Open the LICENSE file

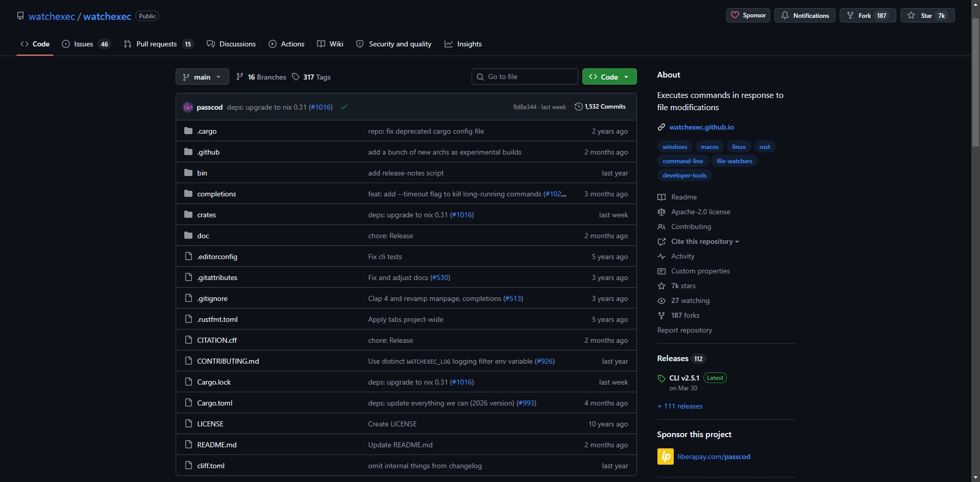(x=210, y=424)
